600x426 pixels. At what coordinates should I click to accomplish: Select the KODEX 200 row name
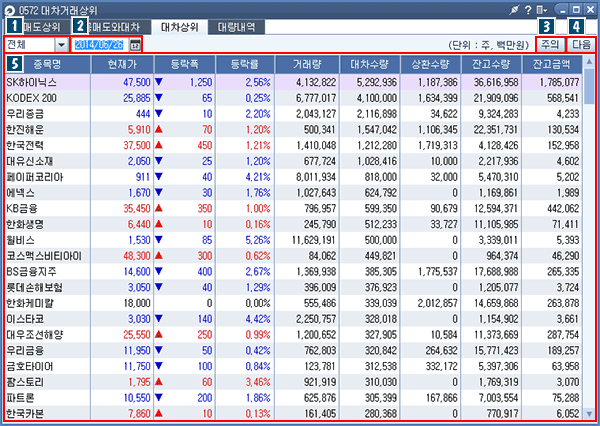point(31,98)
